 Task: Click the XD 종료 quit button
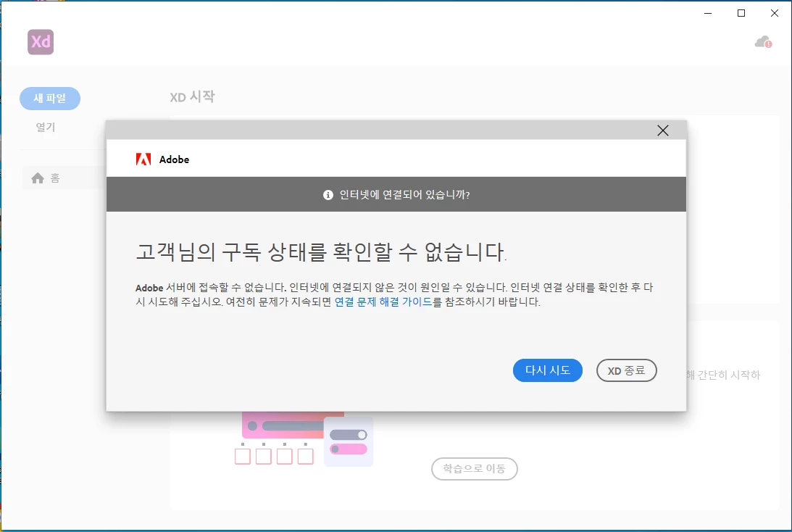[x=626, y=370]
